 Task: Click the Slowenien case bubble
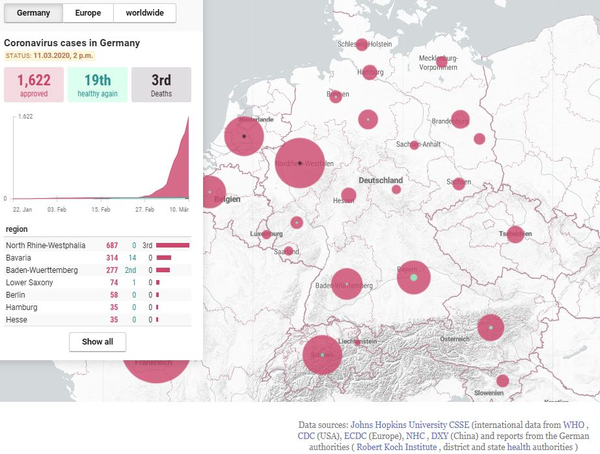pos(503,381)
